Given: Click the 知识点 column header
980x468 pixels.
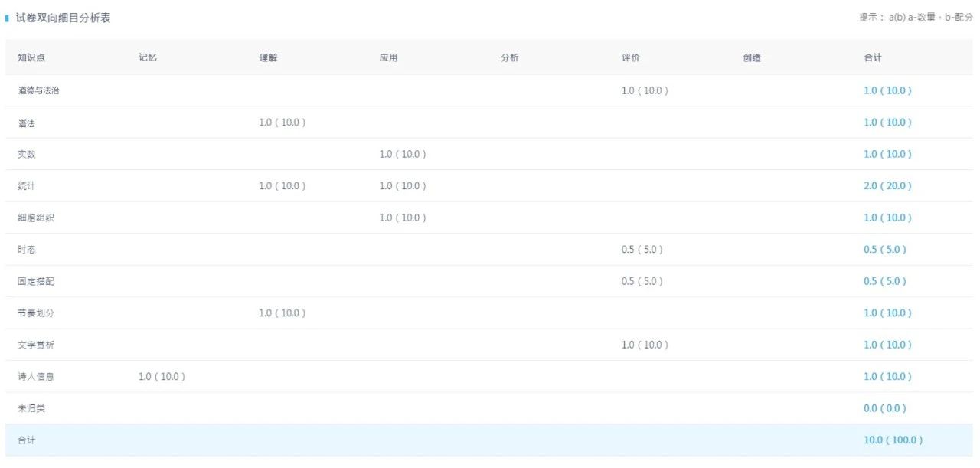Looking at the screenshot, I should [31, 57].
